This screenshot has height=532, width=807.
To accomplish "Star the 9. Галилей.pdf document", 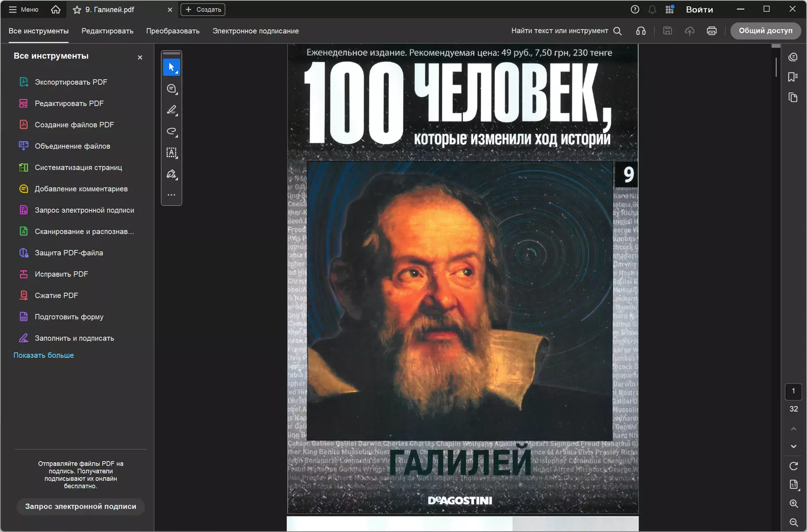I will pyautogui.click(x=77, y=10).
